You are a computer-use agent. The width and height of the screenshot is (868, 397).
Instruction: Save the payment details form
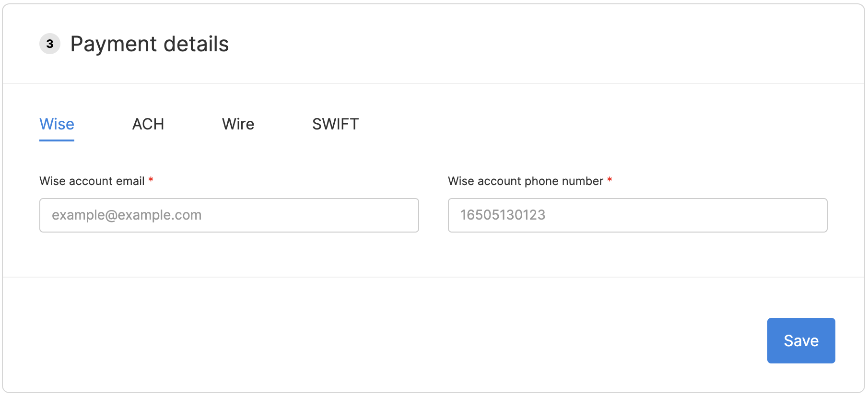coord(800,340)
